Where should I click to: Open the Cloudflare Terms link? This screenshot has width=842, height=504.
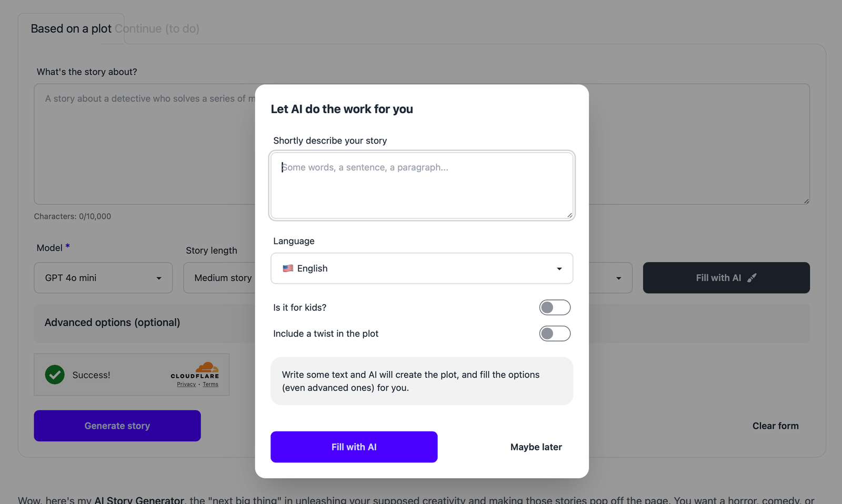pos(210,385)
